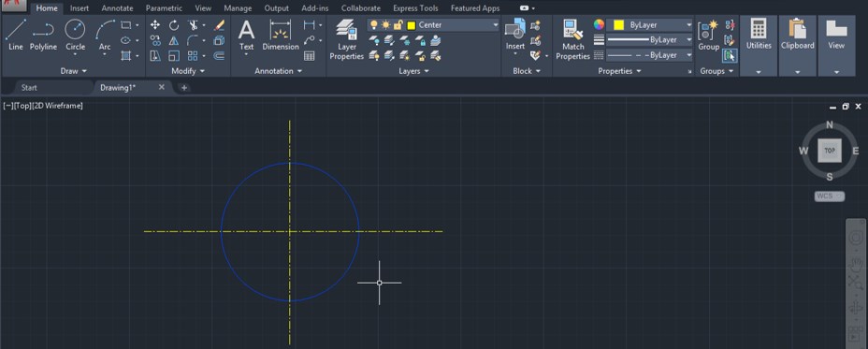The image size is (868, 349).
Task: Open the Insert ribbon tab
Action: 80,8
